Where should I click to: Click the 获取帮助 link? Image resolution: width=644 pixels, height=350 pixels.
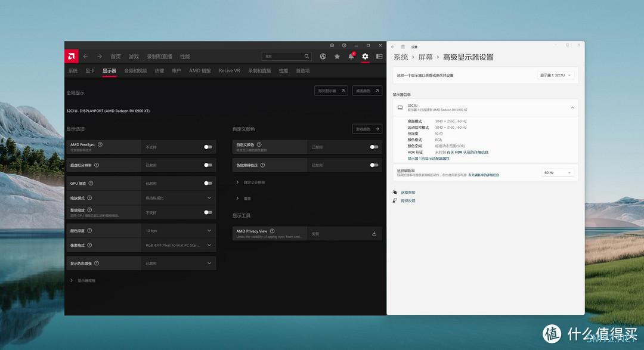(408, 192)
